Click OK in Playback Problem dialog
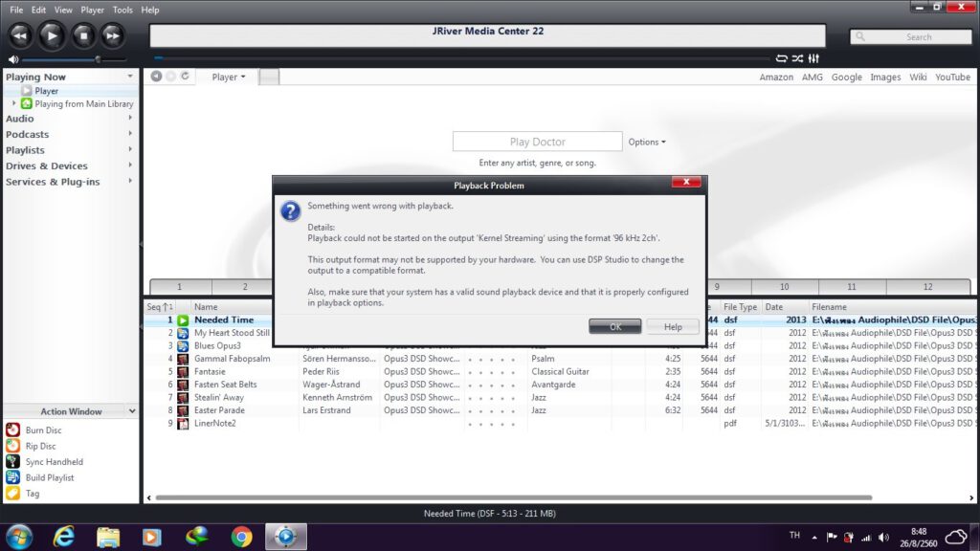980x551 pixels. 615,327
